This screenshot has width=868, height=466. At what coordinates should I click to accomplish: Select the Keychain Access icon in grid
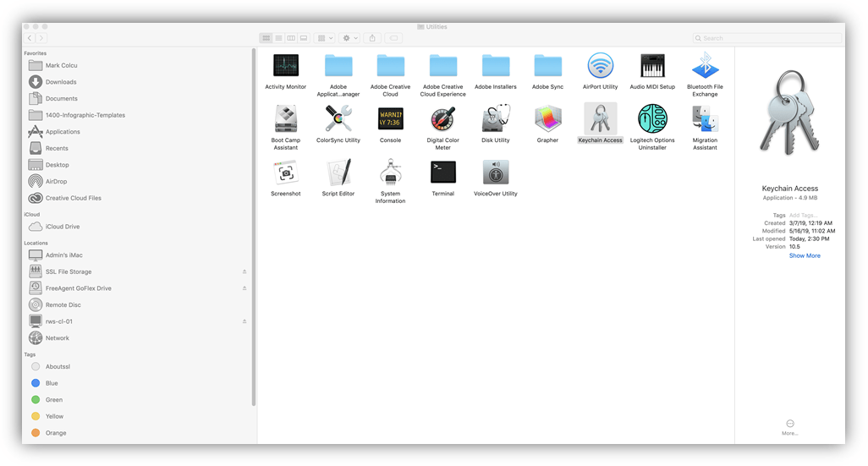click(600, 119)
